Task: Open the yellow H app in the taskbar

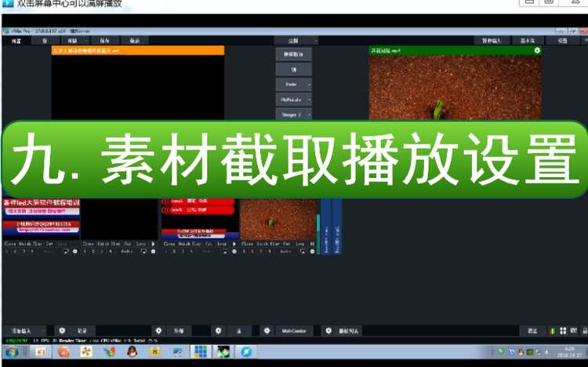Action: point(155,351)
